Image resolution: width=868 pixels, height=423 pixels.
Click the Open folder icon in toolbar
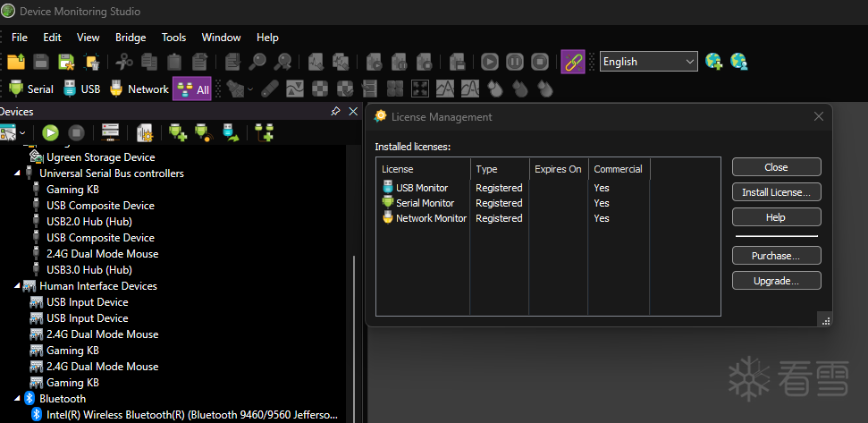point(16,62)
